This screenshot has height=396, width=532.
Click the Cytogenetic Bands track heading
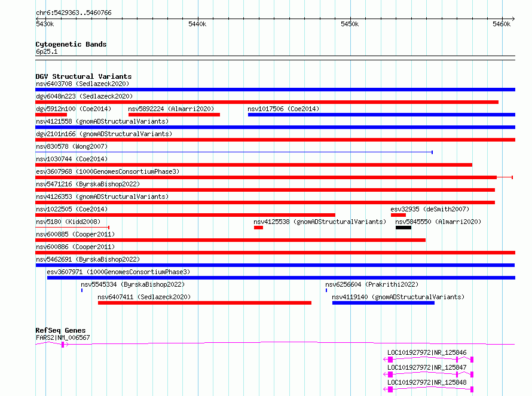pos(71,44)
